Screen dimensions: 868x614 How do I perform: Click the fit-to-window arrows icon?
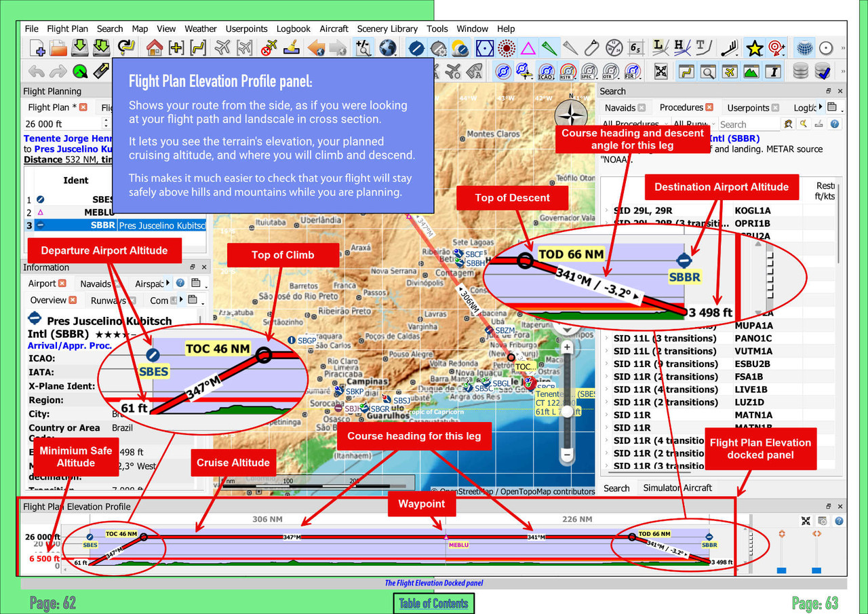click(661, 71)
